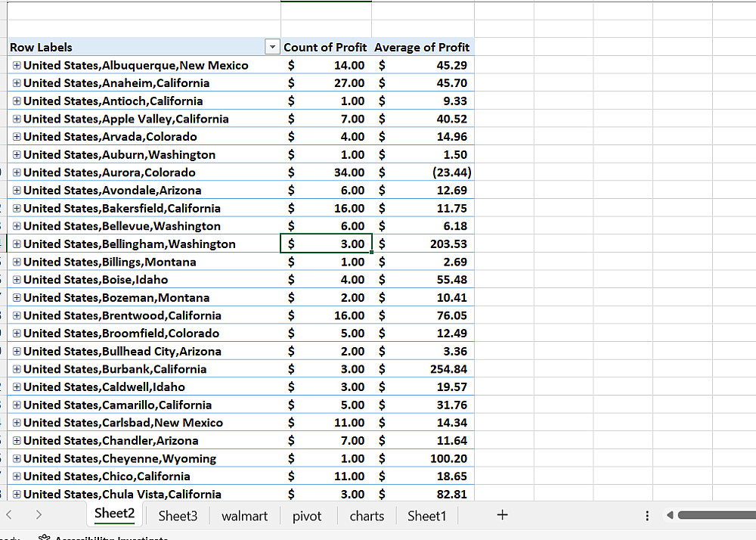The width and height of the screenshot is (756, 540).
Task: Expand the Bozeman, Montana row
Action: (17, 297)
